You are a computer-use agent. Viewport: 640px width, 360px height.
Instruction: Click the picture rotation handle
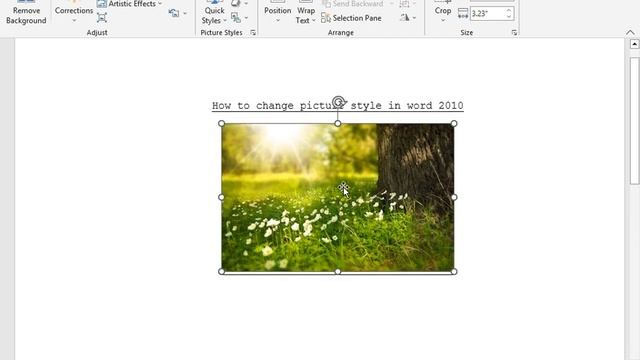(338, 101)
